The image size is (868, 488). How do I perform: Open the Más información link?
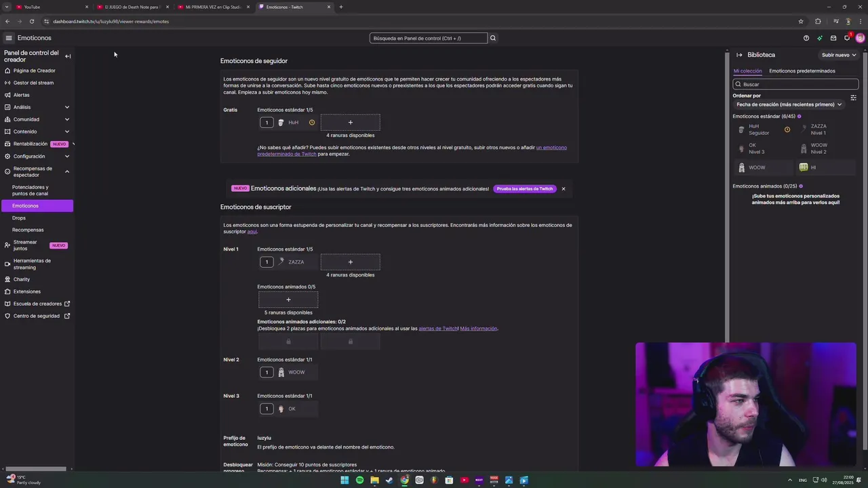(479, 329)
